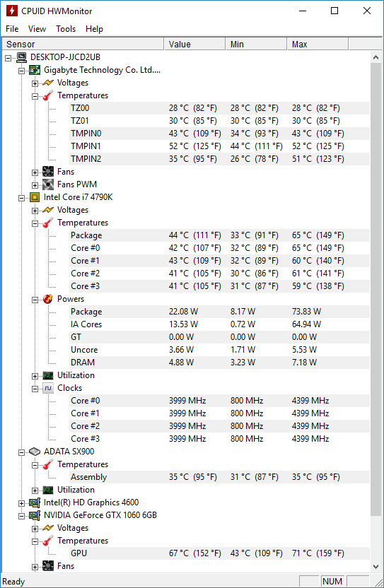Image resolution: width=384 pixels, height=588 pixels.
Task: Click the NVIDIA Fans icon
Action: tap(48, 566)
